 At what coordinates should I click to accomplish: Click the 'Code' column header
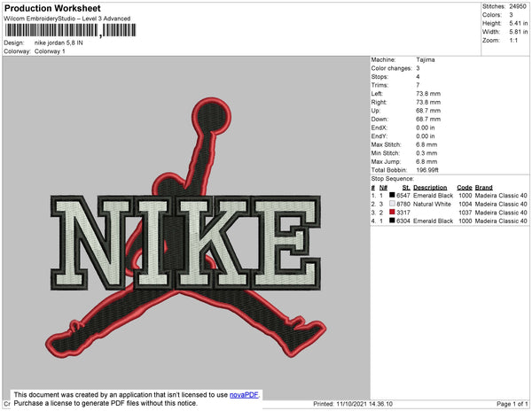click(464, 188)
